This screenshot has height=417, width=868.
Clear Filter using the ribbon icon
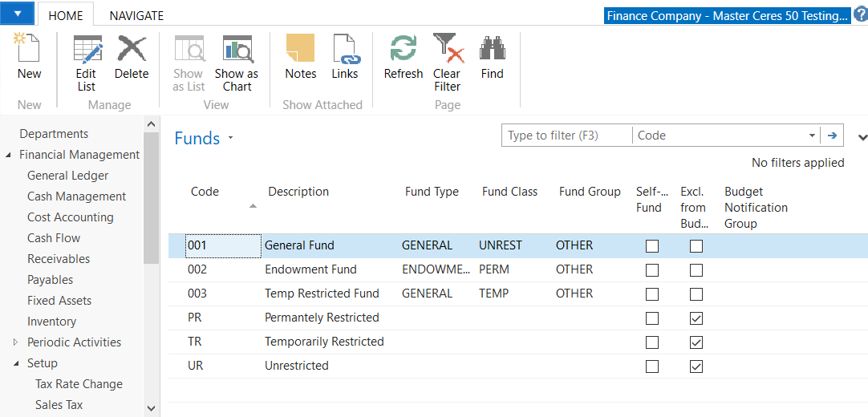pos(447,51)
